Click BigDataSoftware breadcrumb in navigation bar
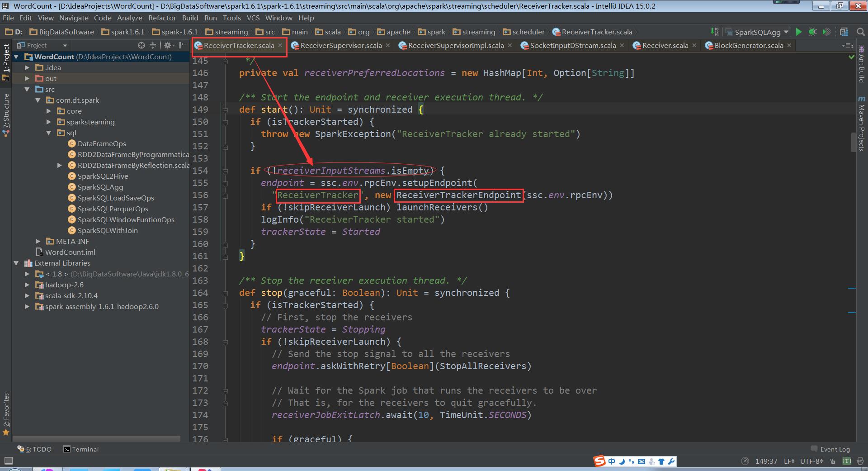The height and width of the screenshot is (471, 868). [61, 32]
